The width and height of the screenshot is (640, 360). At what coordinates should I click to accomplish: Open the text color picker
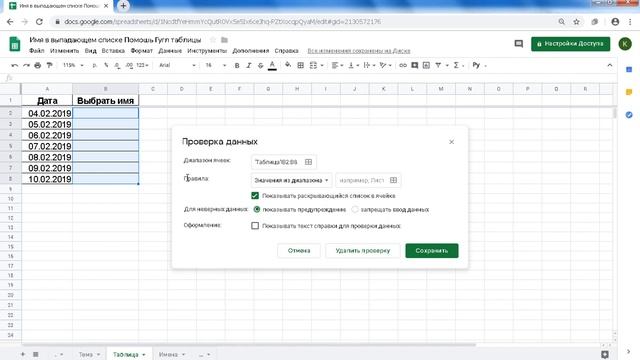(272, 65)
